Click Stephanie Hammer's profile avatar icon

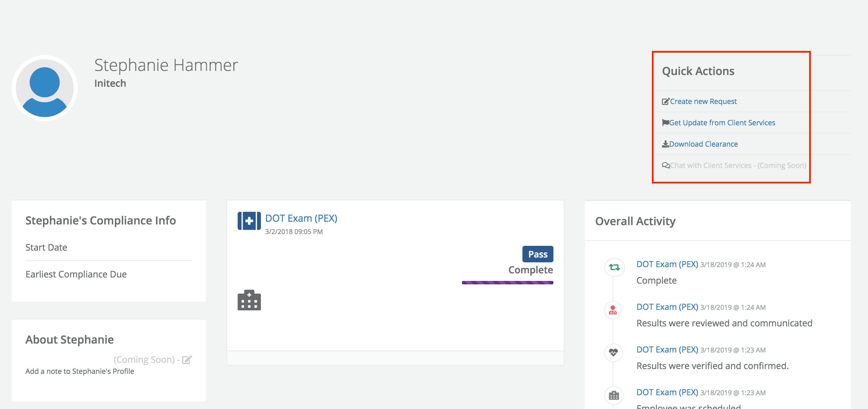tap(45, 88)
